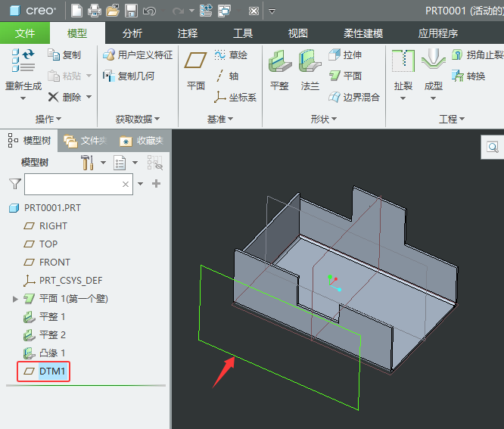
Task: Open the 删除 dropdown arrow
Action: pos(89,97)
